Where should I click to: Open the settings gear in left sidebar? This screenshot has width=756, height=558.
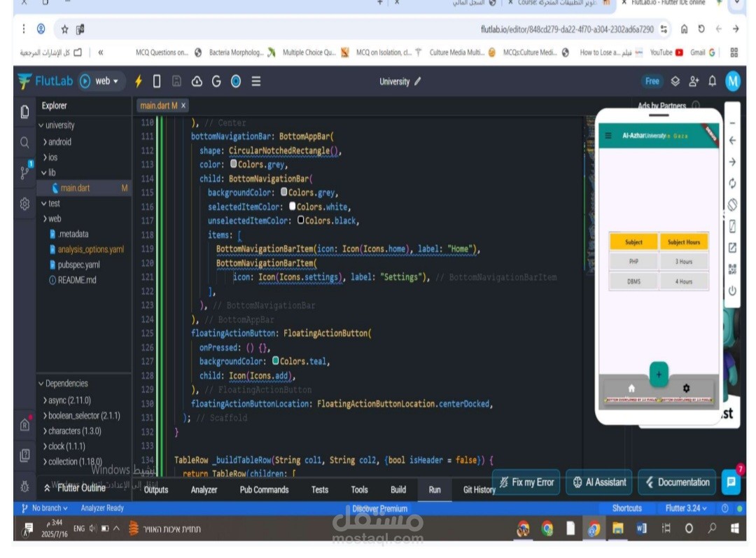24,204
